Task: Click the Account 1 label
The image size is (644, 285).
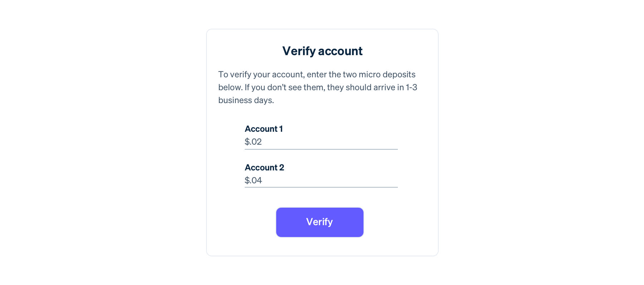Action: click(x=264, y=129)
